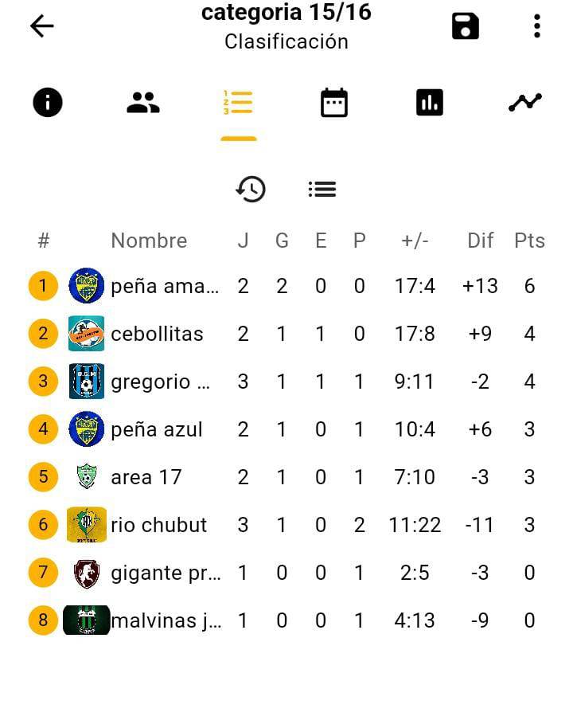Open the gigante pr... team entry
The image size is (573, 728).
[x=286, y=573]
